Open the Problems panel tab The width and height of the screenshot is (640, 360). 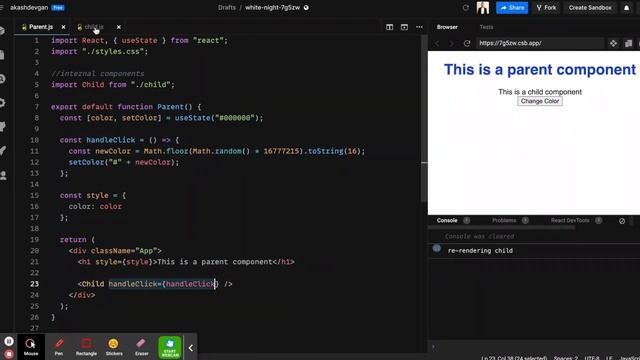[504, 220]
